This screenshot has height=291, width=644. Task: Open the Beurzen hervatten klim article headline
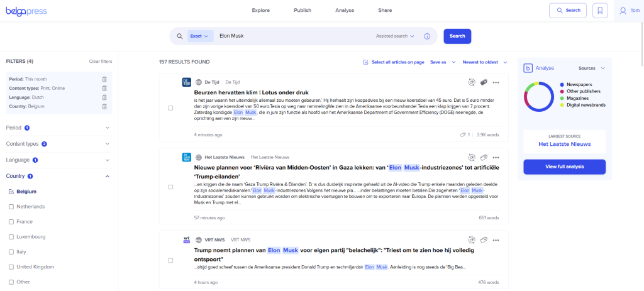tap(252, 92)
